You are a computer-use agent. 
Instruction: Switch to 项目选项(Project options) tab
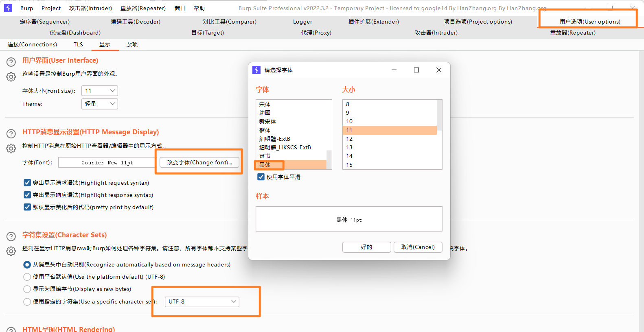[478, 22]
